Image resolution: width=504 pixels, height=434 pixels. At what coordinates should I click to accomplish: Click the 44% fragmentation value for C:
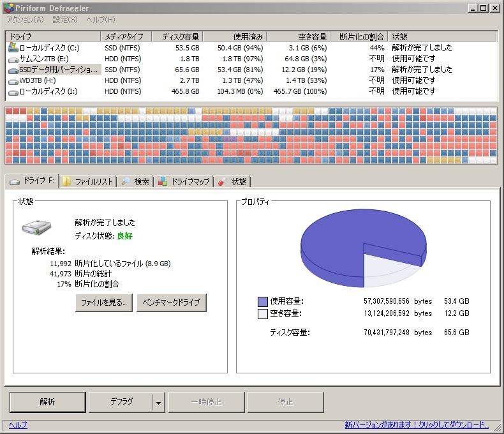[x=377, y=48]
